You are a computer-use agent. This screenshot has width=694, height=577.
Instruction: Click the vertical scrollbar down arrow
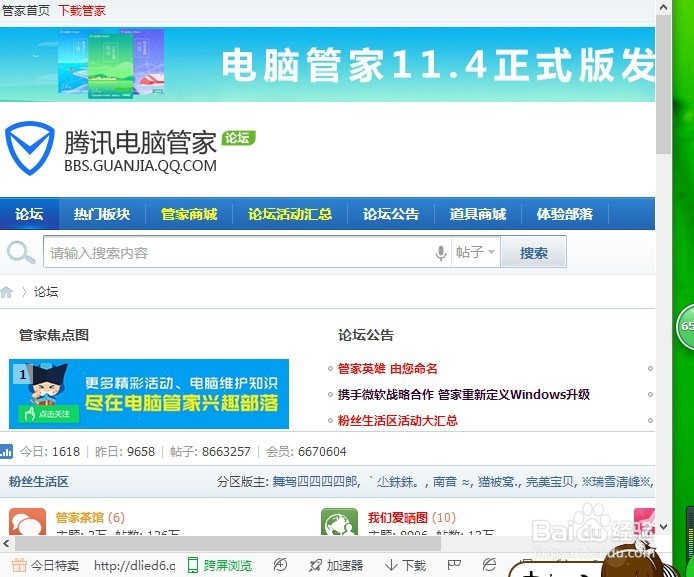[663, 527]
